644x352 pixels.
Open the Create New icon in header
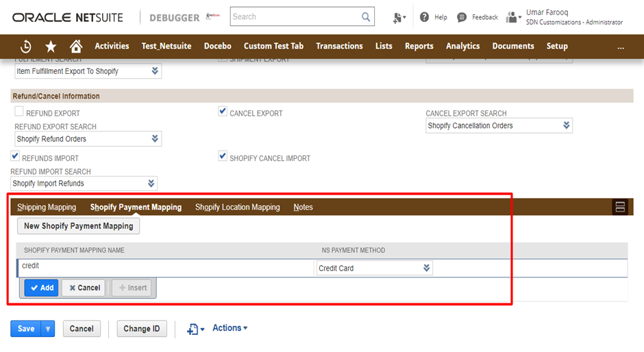399,18
